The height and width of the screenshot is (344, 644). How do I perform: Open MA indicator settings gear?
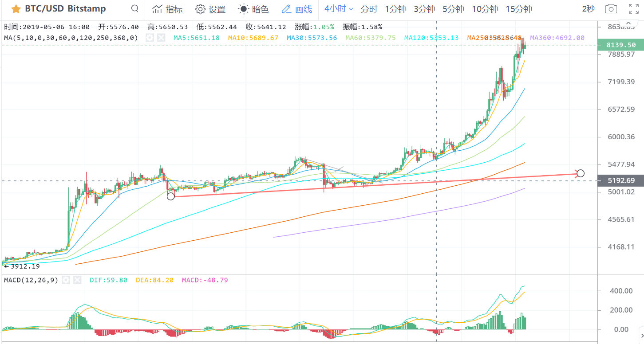(x=150, y=38)
